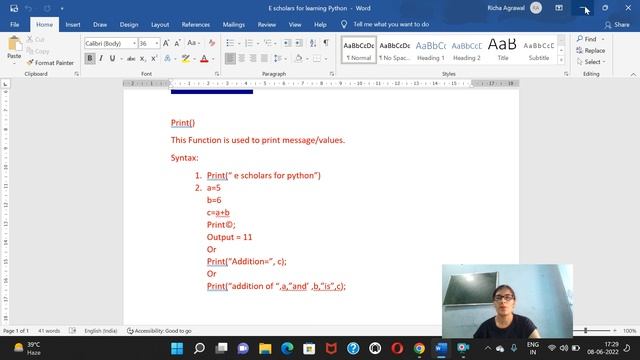Open the File tab
Screen dimensions: 640x360
click(15, 24)
